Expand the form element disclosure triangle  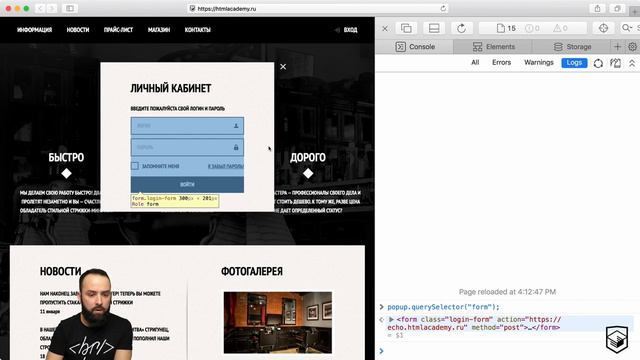coord(391,320)
